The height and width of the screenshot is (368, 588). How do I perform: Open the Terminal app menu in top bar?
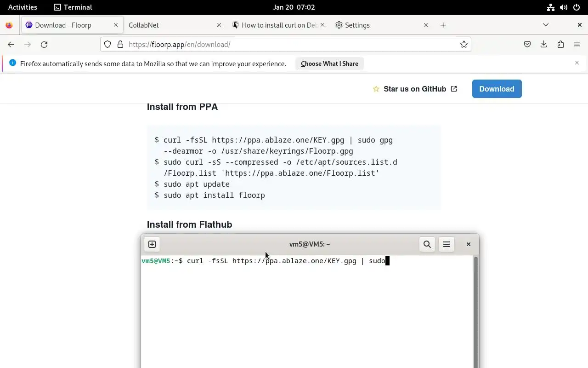(73, 7)
